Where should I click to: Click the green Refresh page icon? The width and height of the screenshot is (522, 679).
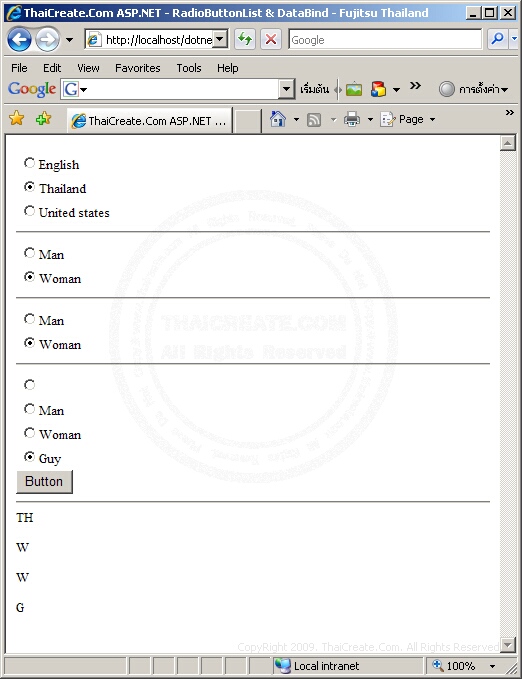(x=245, y=40)
